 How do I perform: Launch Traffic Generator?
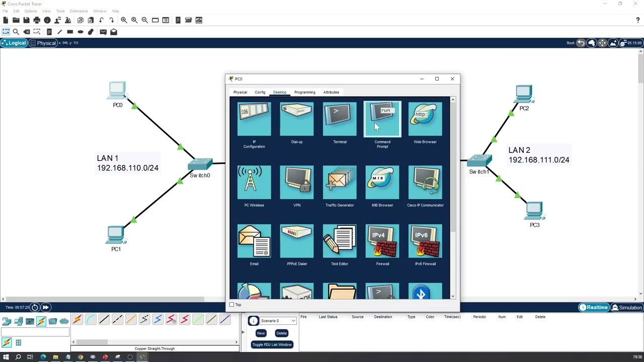(340, 183)
